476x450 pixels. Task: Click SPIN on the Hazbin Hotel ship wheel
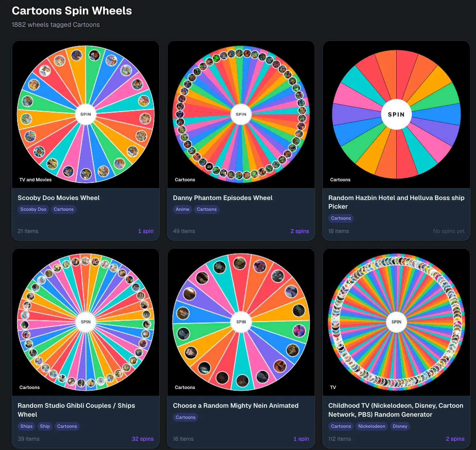pyautogui.click(x=396, y=114)
